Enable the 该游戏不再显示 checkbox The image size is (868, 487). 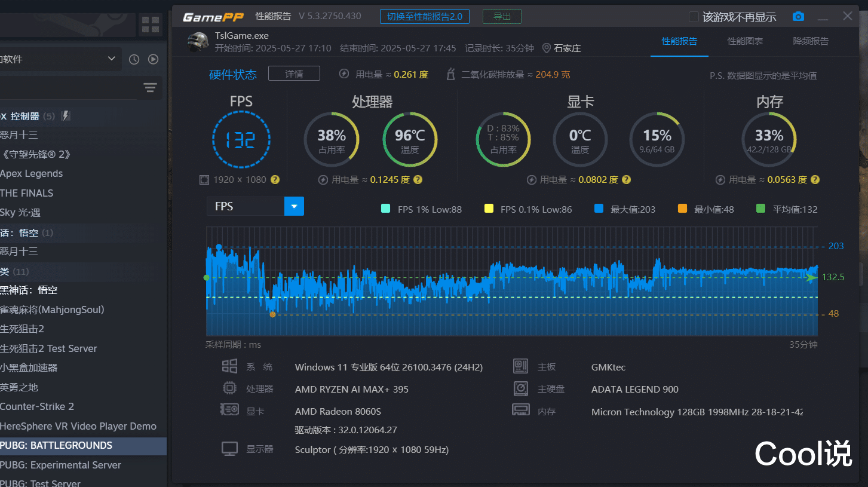[695, 17]
